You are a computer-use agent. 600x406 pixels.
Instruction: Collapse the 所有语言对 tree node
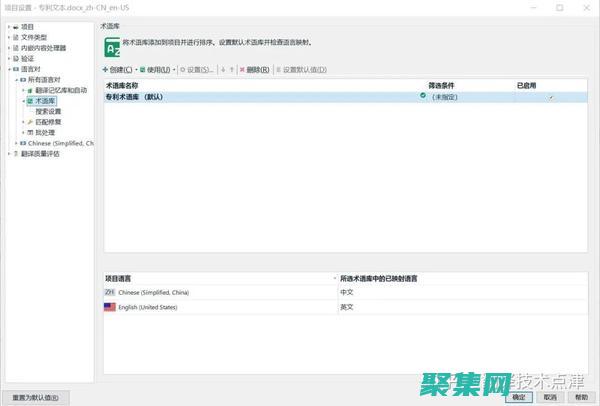(x=16, y=80)
